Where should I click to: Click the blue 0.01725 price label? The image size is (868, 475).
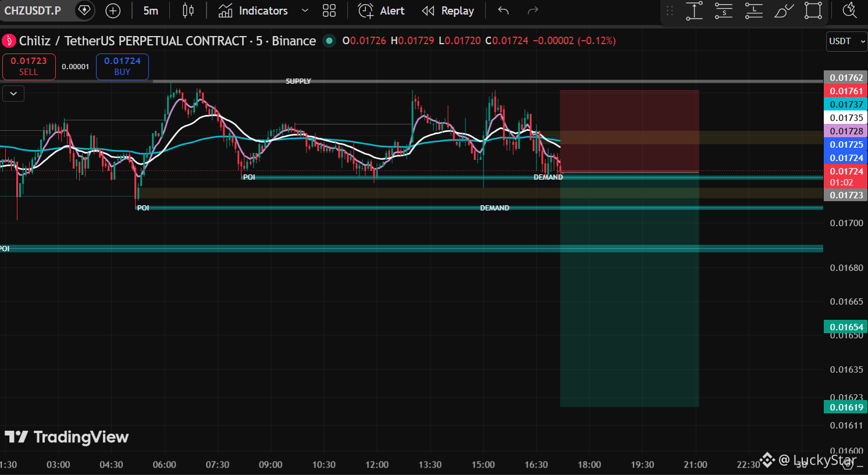pos(846,144)
